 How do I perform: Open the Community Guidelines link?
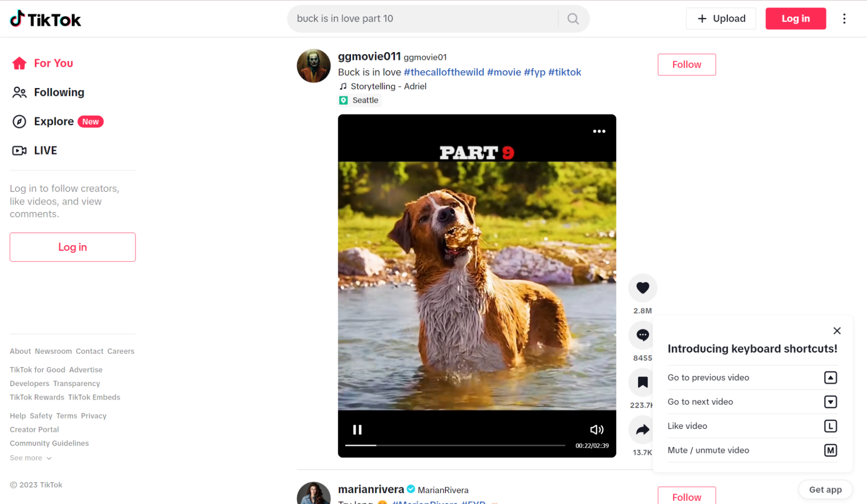click(49, 443)
